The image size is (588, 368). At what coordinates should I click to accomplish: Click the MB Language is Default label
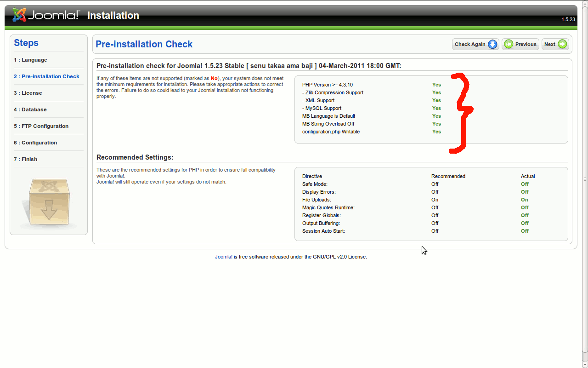point(328,116)
